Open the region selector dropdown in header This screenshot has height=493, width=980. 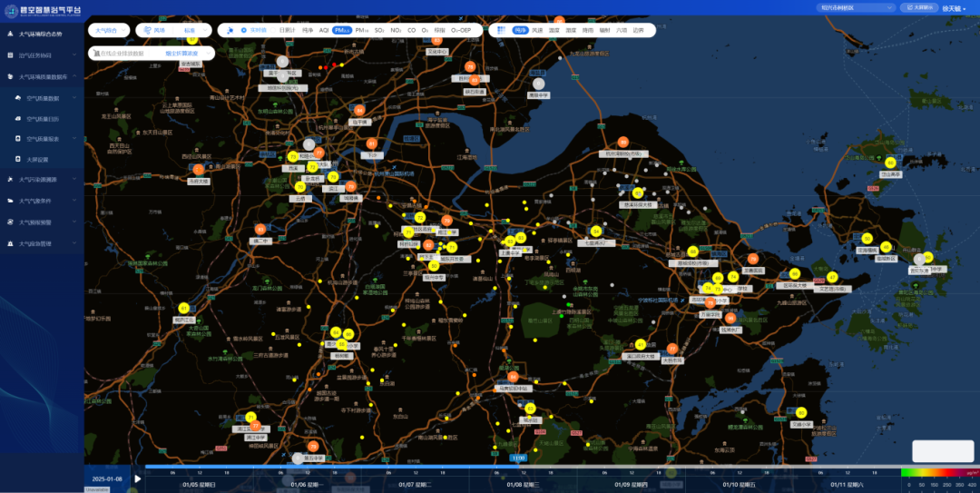pos(857,7)
